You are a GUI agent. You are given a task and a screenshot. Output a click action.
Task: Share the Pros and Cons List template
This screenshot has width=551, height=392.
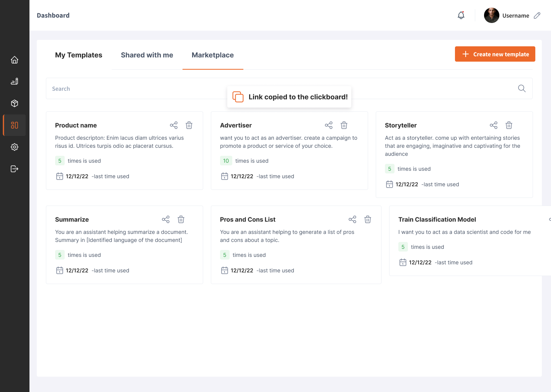pos(352,219)
